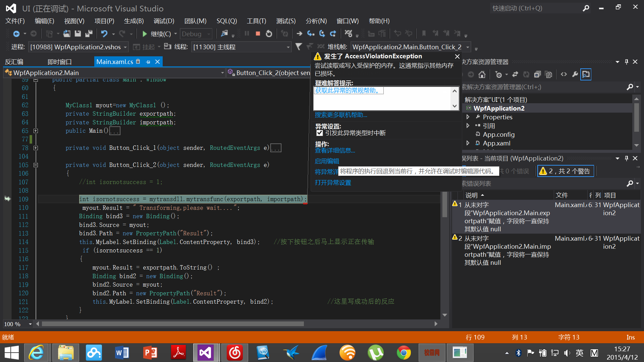Open Word from the taskbar
The height and width of the screenshot is (362, 644).
click(x=122, y=353)
